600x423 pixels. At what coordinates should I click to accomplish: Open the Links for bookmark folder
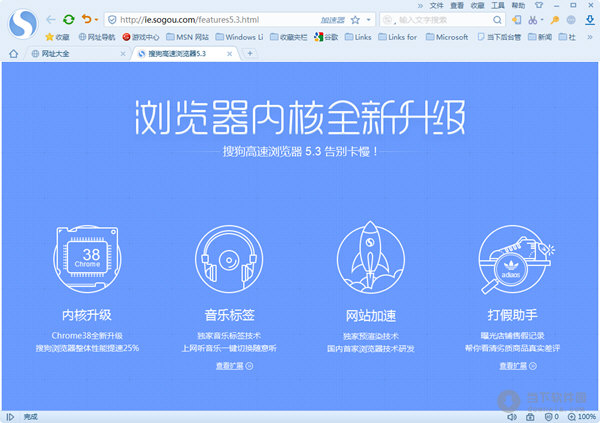398,37
